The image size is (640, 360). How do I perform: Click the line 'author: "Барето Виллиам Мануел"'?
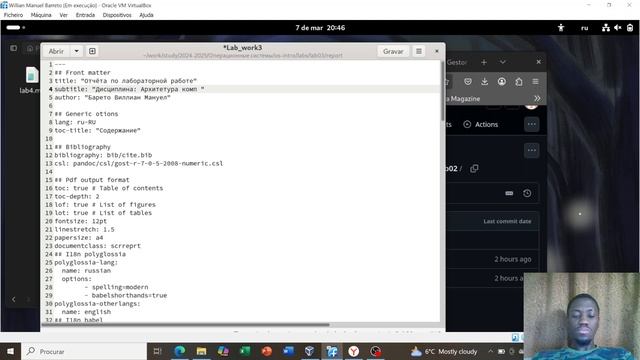coord(112,98)
